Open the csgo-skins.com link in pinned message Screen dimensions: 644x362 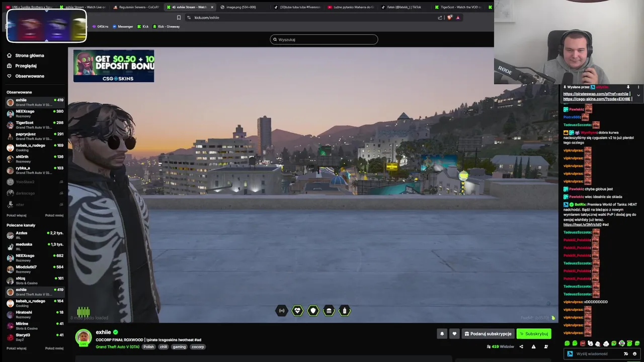597,99
